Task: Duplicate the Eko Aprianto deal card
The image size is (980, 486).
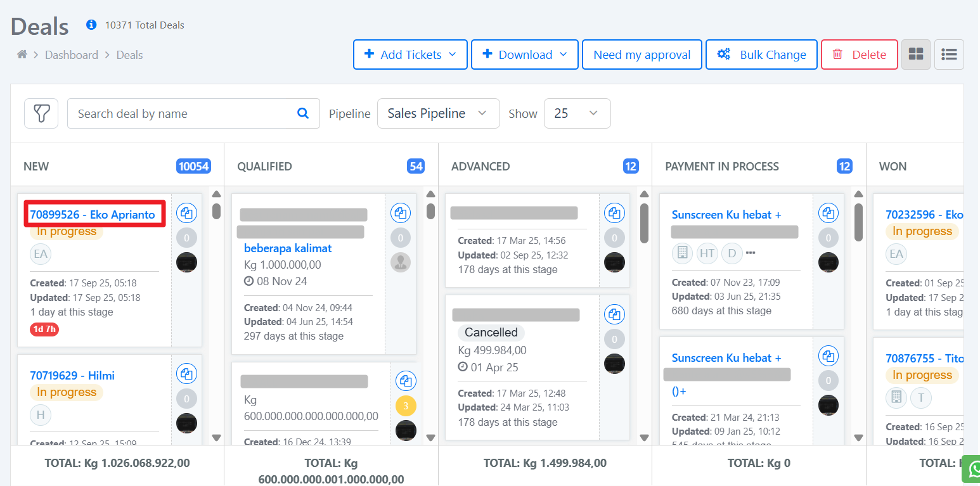Action: click(x=186, y=213)
